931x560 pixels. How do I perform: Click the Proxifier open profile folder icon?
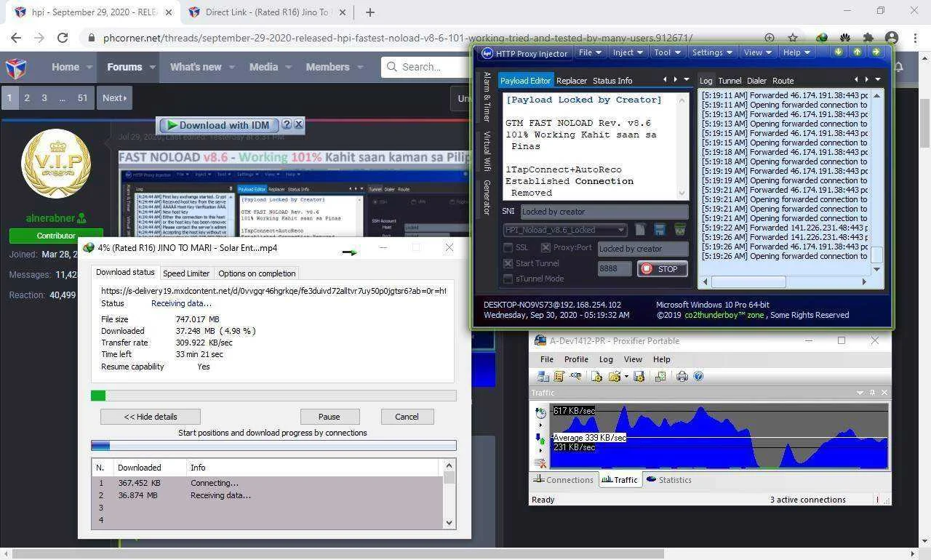pyautogui.click(x=615, y=376)
